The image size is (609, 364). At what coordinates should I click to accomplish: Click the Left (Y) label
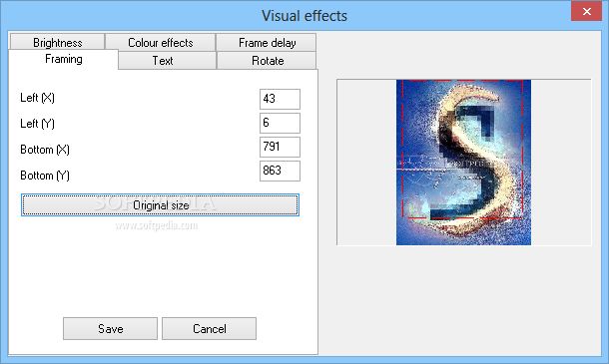tap(37, 124)
